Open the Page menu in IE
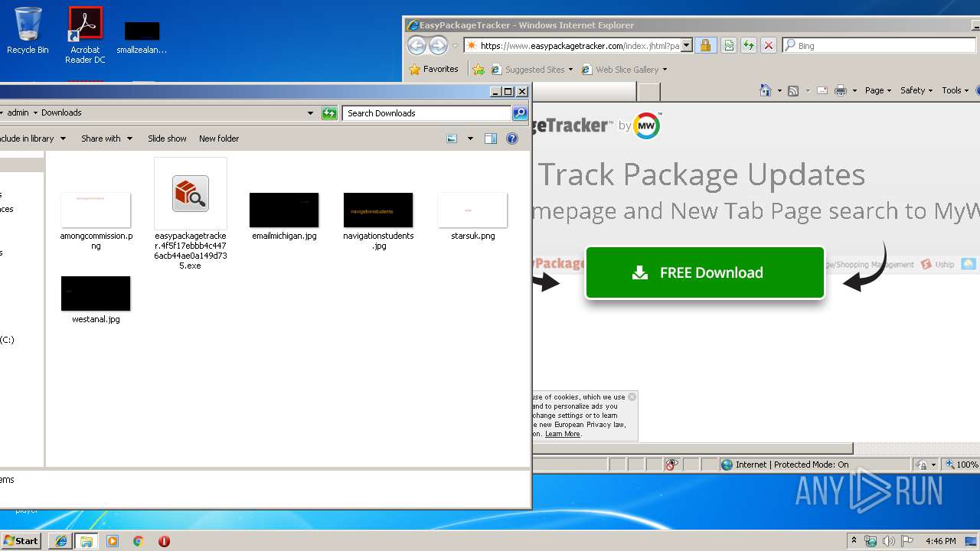This screenshot has width=980, height=551. [878, 90]
